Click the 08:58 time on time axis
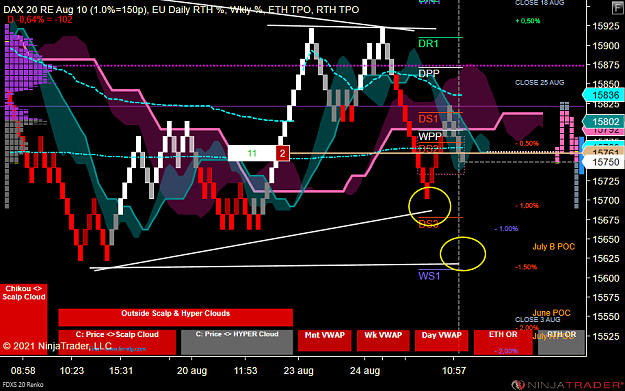Screen dimensions: 625x391 [x=23, y=371]
